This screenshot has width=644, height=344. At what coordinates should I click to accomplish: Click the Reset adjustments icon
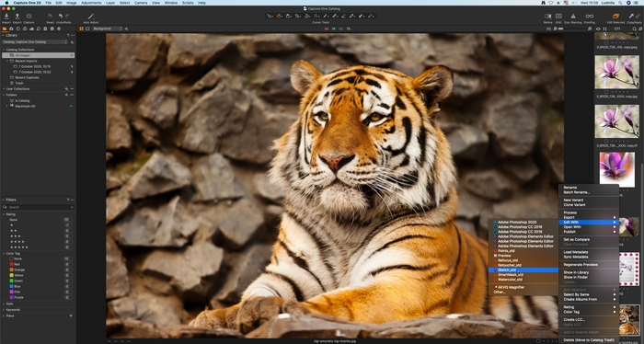50,16
